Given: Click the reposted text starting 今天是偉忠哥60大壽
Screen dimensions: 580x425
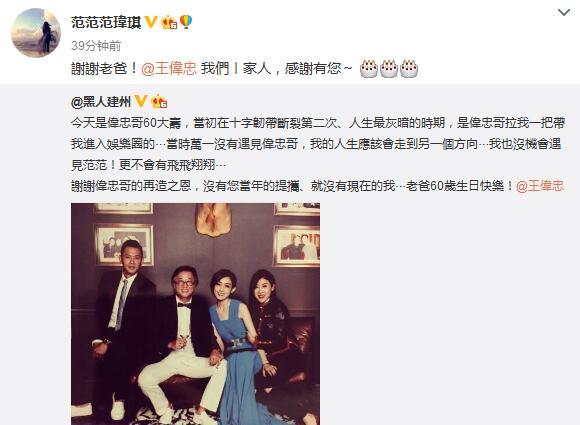Looking at the screenshot, I should point(318,144).
